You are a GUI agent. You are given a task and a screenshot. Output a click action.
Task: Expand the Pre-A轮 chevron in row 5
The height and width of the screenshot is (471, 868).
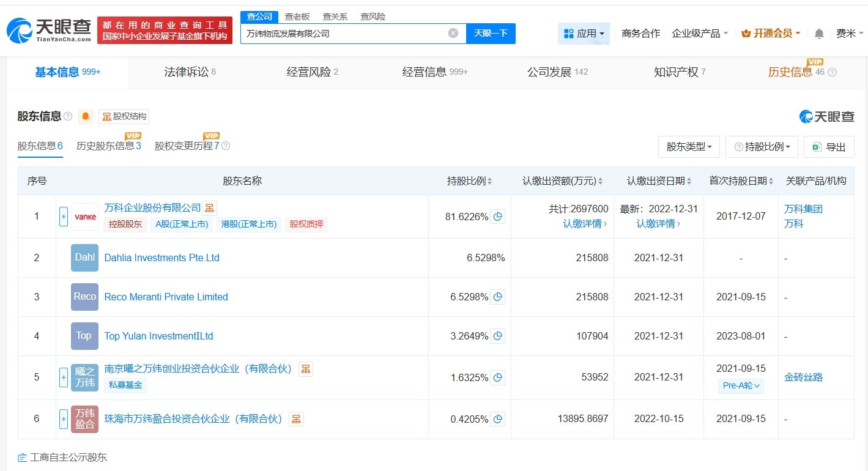pyautogui.click(x=755, y=386)
